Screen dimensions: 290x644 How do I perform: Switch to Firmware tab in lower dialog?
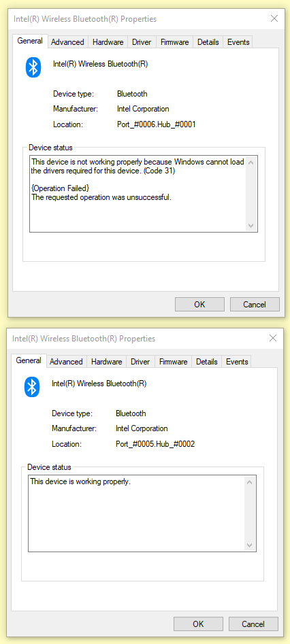[x=173, y=361]
